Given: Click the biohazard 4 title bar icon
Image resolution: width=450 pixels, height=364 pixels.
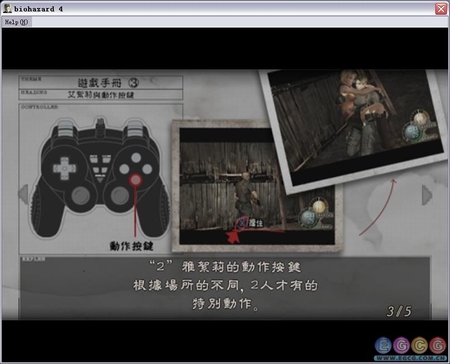Looking at the screenshot, I should tap(7, 9).
